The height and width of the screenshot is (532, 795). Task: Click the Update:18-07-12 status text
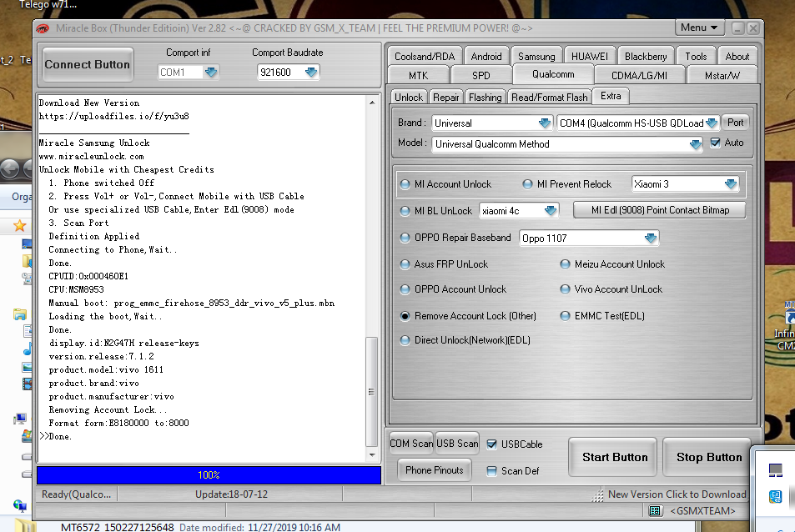tap(231, 494)
